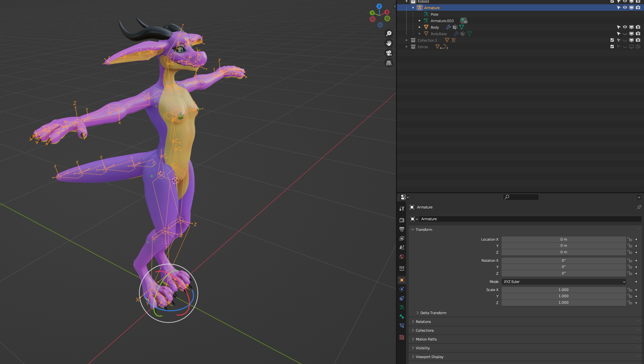Open the World properties tab
Viewport: 644px width, 364px height.
402,257
